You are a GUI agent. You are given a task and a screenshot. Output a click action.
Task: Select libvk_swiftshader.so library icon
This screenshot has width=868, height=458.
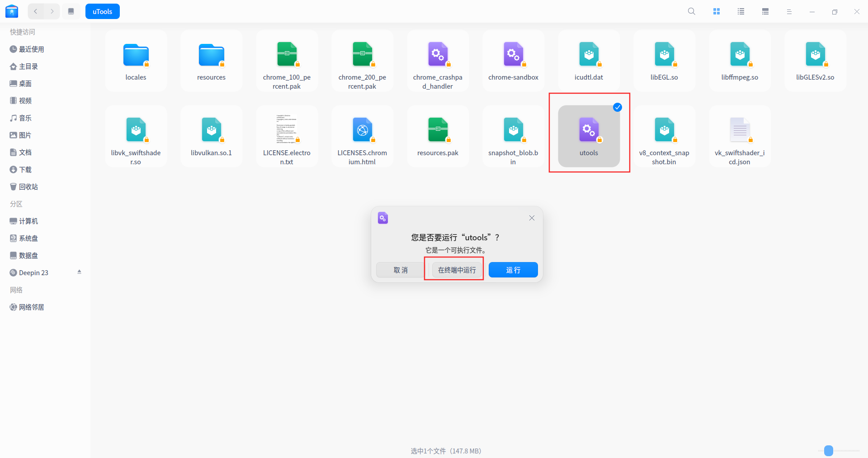[136, 130]
